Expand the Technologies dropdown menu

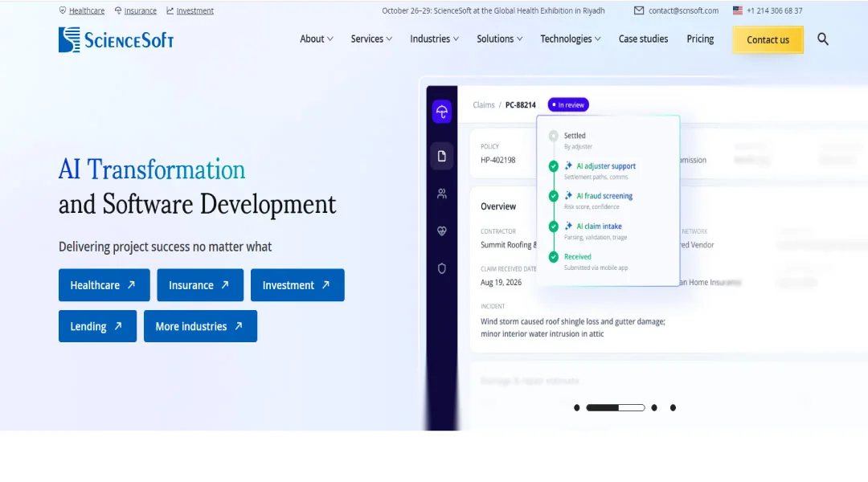(x=571, y=39)
